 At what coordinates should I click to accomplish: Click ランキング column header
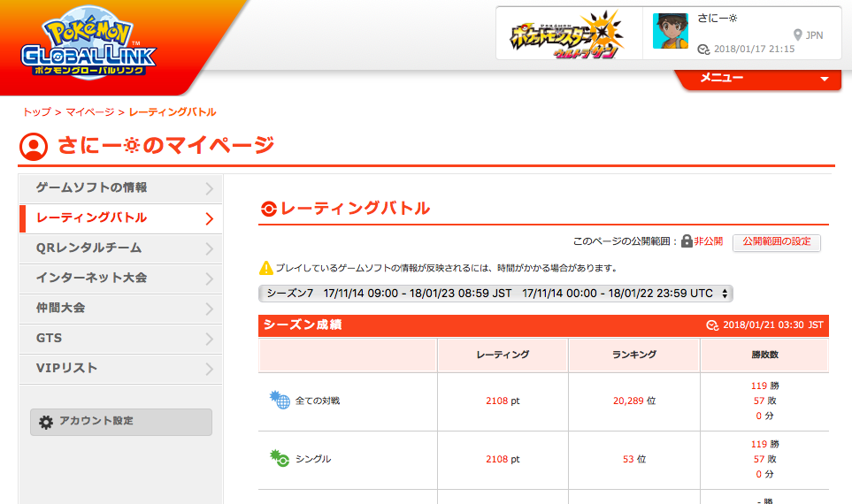[634, 355]
